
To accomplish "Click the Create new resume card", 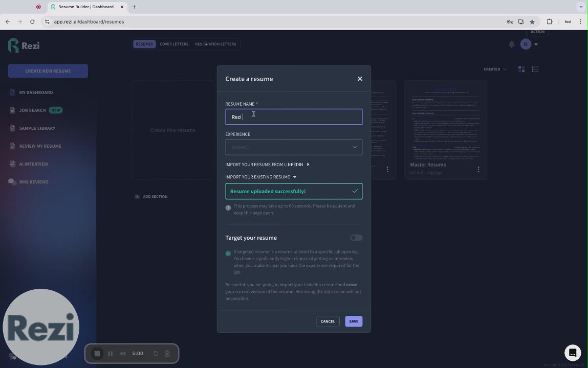I will pos(172,130).
